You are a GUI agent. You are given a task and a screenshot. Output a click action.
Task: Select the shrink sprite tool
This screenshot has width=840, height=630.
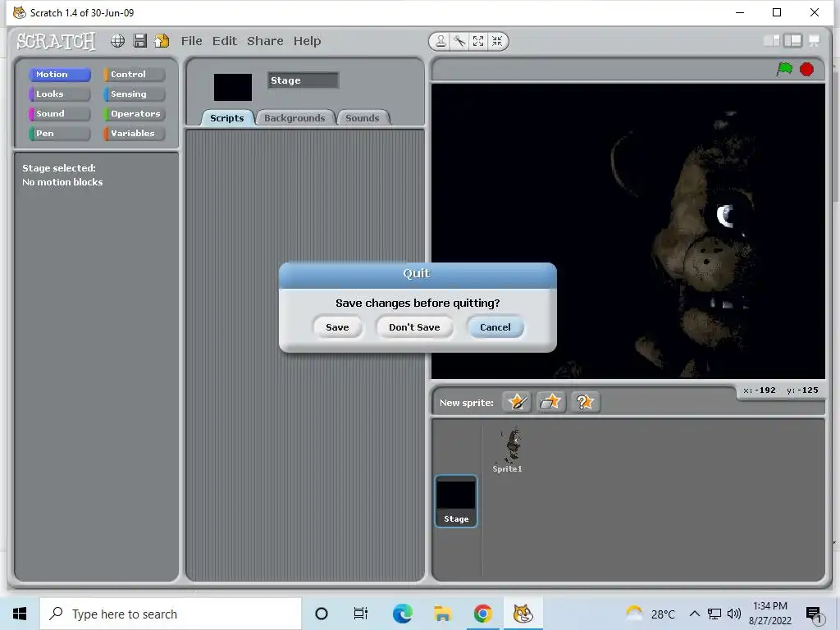(x=497, y=41)
